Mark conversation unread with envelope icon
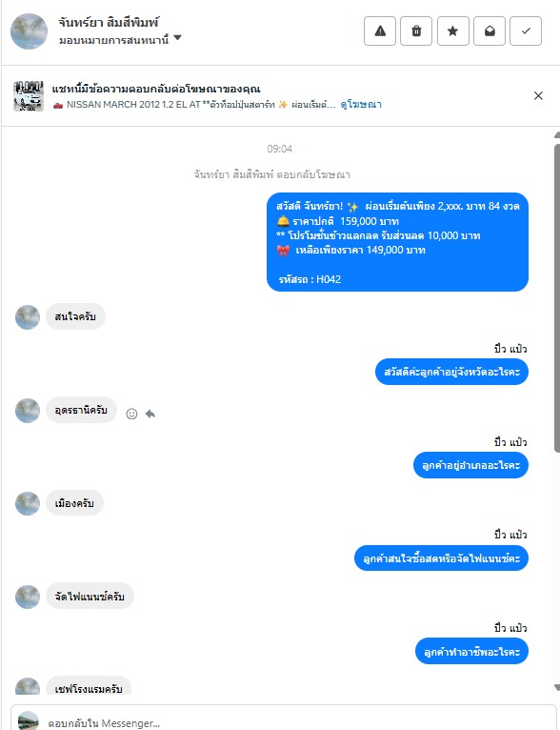The image size is (560, 730). 490,31
